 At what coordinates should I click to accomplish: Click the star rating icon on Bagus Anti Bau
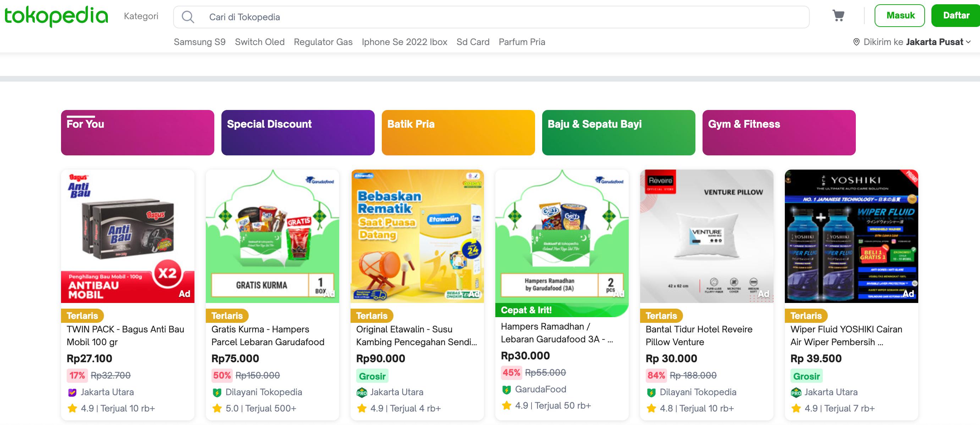[72, 408]
